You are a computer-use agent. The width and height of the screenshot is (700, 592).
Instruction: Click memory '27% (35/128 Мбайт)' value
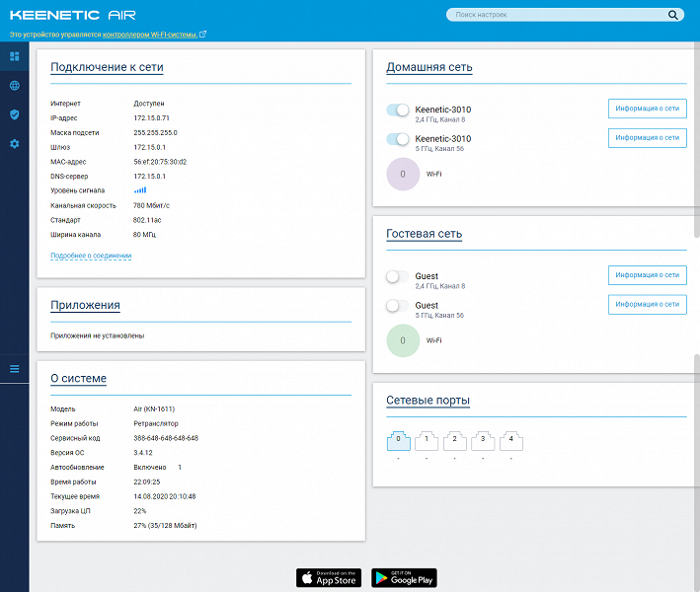pyautogui.click(x=165, y=526)
